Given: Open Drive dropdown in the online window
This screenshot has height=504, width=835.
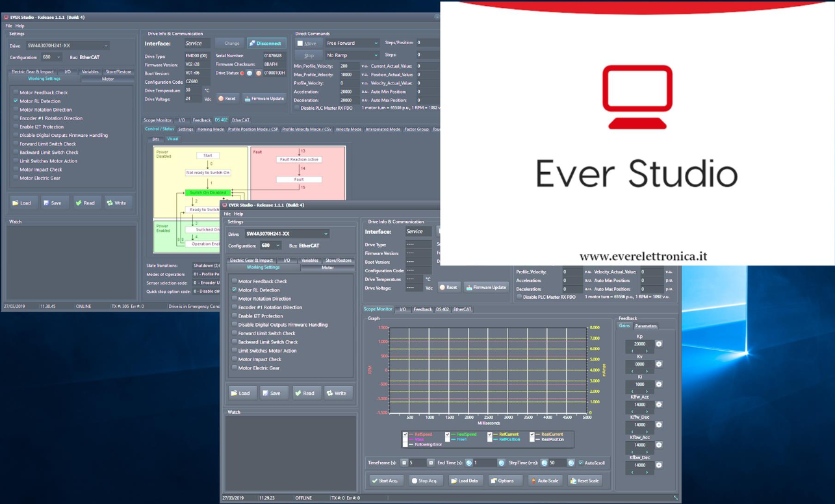Looking at the screenshot, I should pos(68,45).
